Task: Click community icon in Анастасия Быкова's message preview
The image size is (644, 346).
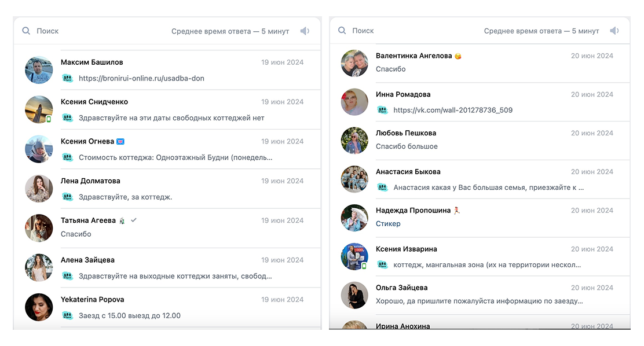Action: tap(382, 187)
